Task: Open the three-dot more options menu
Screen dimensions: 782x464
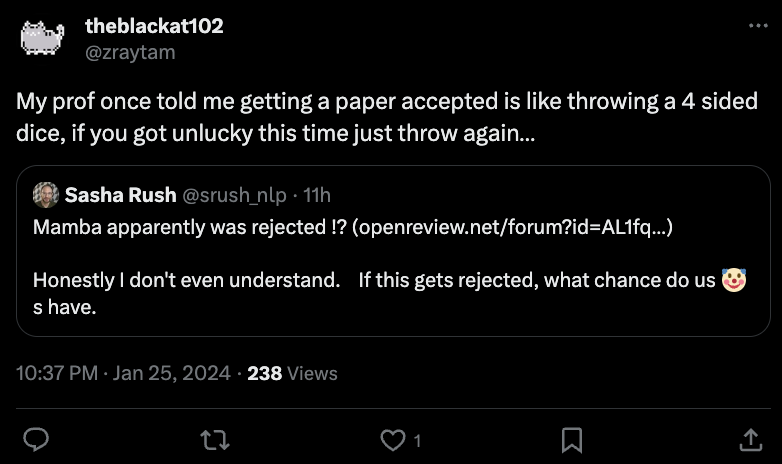Action: [x=758, y=26]
